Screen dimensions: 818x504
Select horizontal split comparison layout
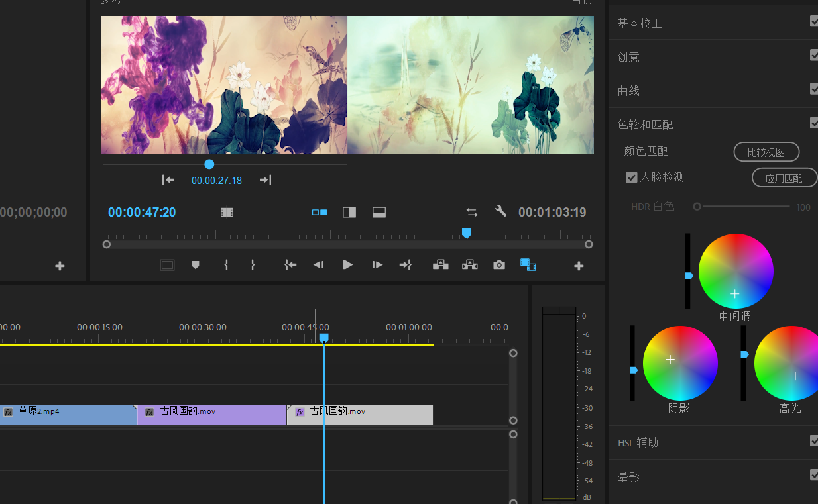pyautogui.click(x=379, y=213)
